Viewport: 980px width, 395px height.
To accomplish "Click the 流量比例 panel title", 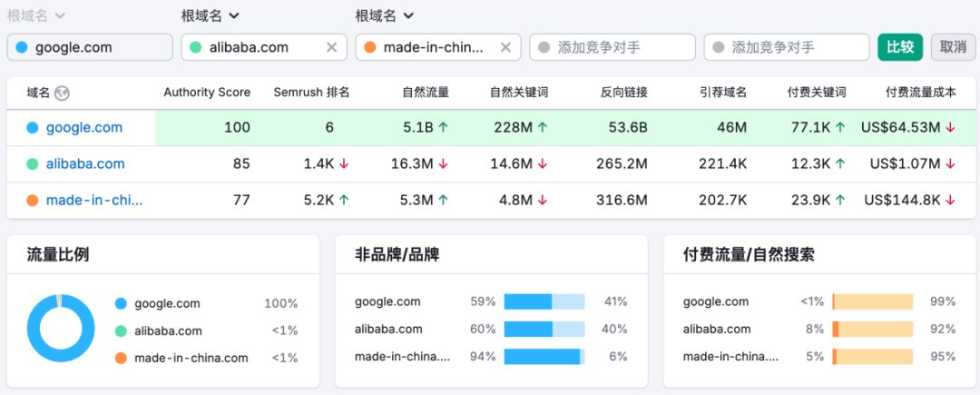I will [58, 254].
